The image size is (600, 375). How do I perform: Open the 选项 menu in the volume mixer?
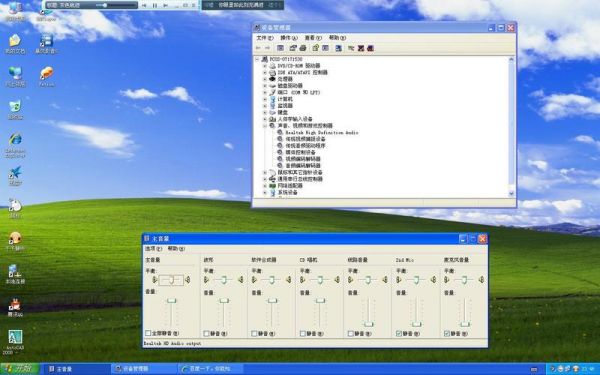(x=153, y=249)
